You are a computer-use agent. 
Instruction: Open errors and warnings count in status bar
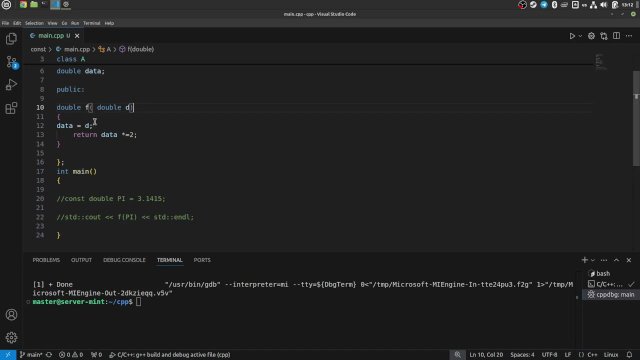click(x=71, y=355)
